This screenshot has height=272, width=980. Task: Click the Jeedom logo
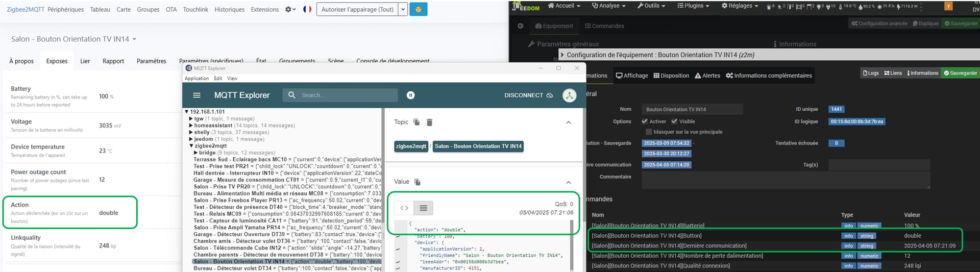(x=526, y=6)
